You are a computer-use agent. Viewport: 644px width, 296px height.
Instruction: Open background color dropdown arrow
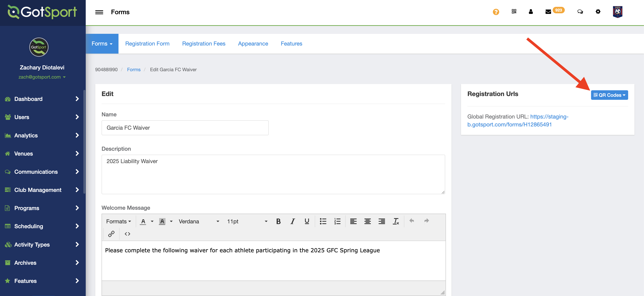coord(171,221)
